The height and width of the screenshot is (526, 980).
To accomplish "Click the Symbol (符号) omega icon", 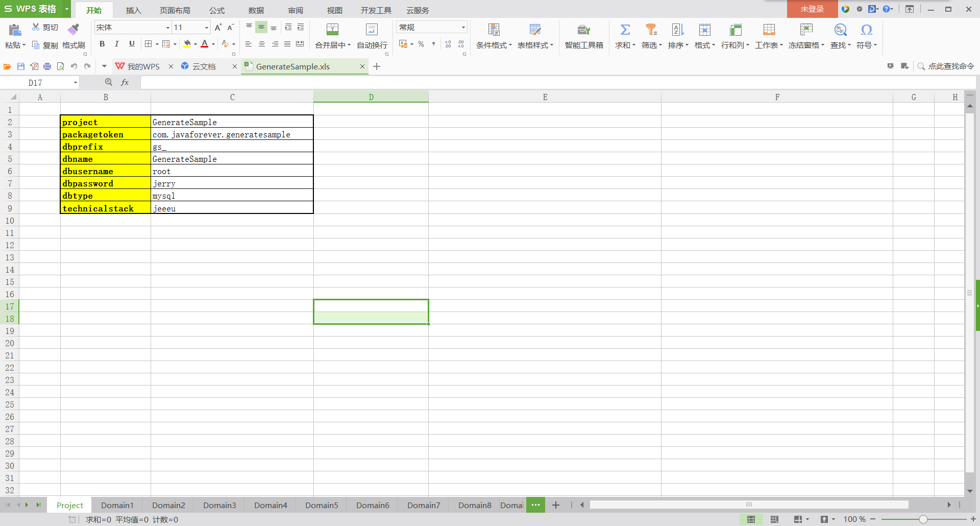I will point(866,30).
